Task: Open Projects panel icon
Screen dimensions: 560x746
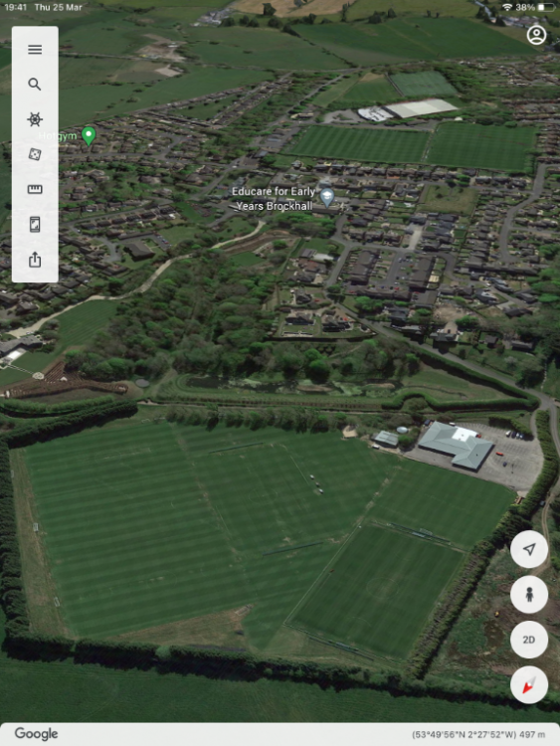Action: [35, 225]
